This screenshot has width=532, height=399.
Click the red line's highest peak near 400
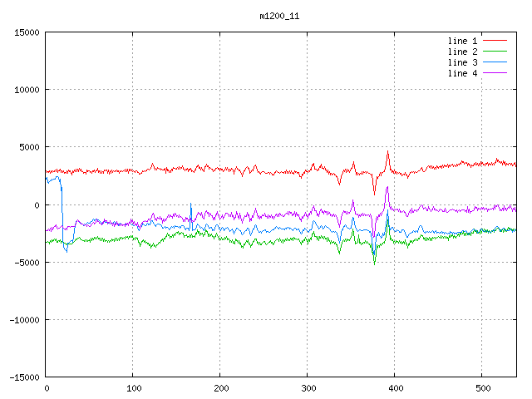[387, 152]
